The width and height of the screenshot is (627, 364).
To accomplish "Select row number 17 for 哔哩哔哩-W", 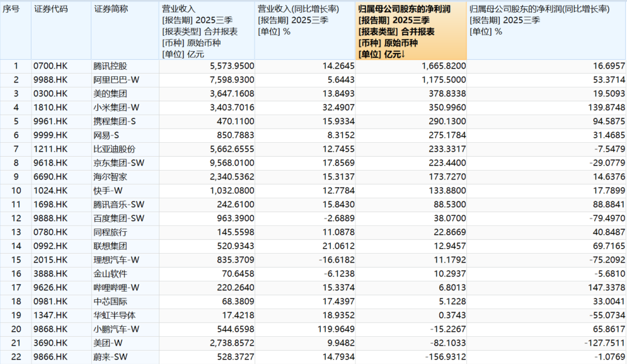I will tap(16, 288).
